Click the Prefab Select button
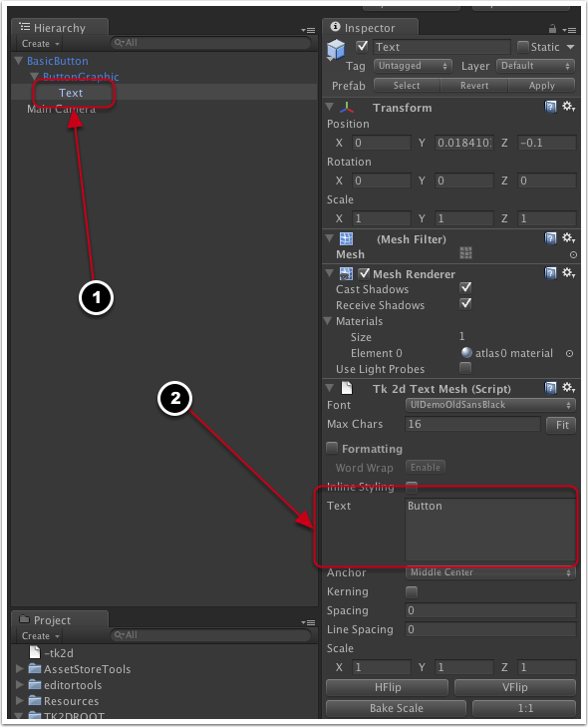Screen dimensions: 588x727 point(407,86)
